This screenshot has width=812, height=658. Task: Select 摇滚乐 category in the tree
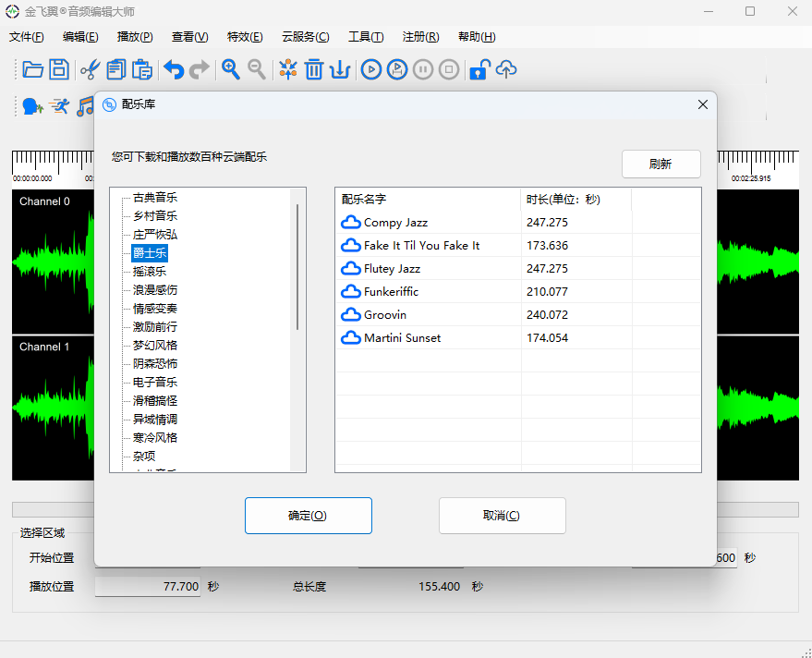pyautogui.click(x=150, y=272)
